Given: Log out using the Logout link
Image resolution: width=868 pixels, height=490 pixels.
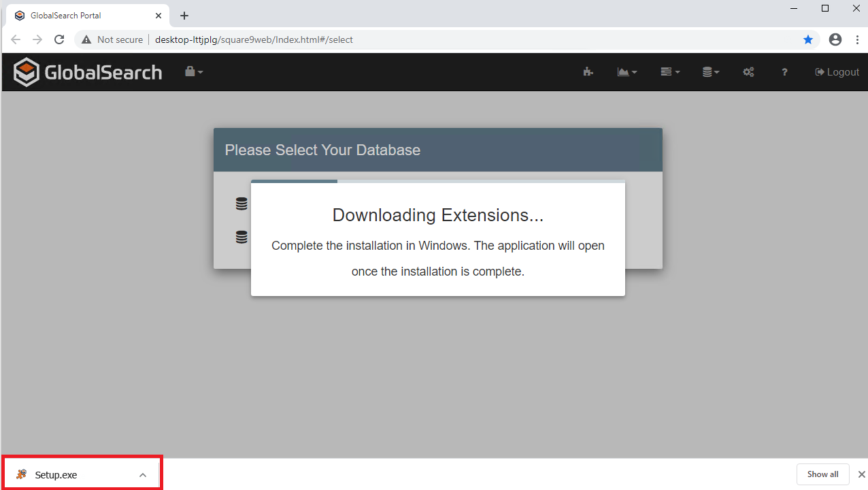Looking at the screenshot, I should click(837, 72).
